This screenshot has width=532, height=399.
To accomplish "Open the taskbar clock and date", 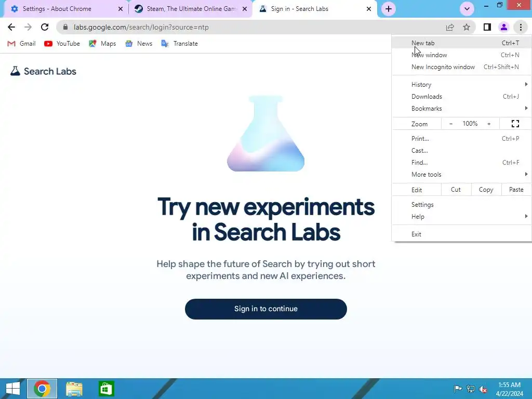I will click(509, 389).
